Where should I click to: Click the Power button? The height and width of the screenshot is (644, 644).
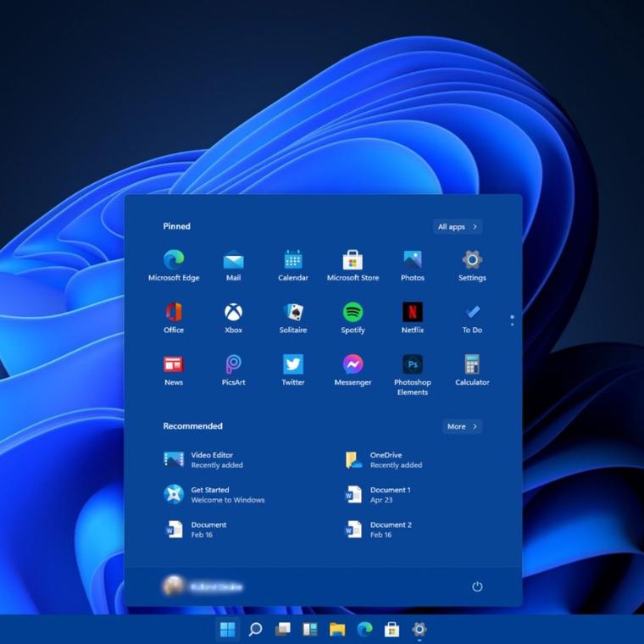pyautogui.click(x=477, y=586)
